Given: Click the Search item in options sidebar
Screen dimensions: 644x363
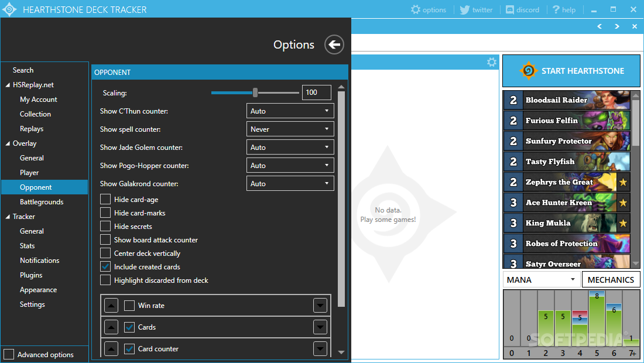Looking at the screenshot, I should tap(23, 70).
